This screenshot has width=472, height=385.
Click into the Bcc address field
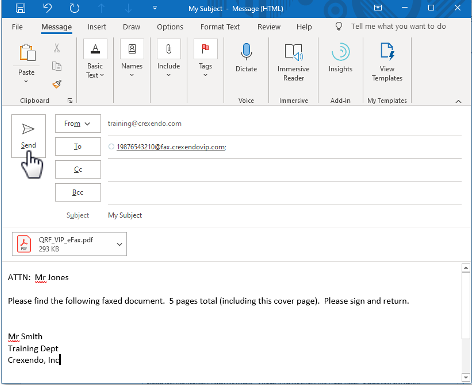point(285,193)
